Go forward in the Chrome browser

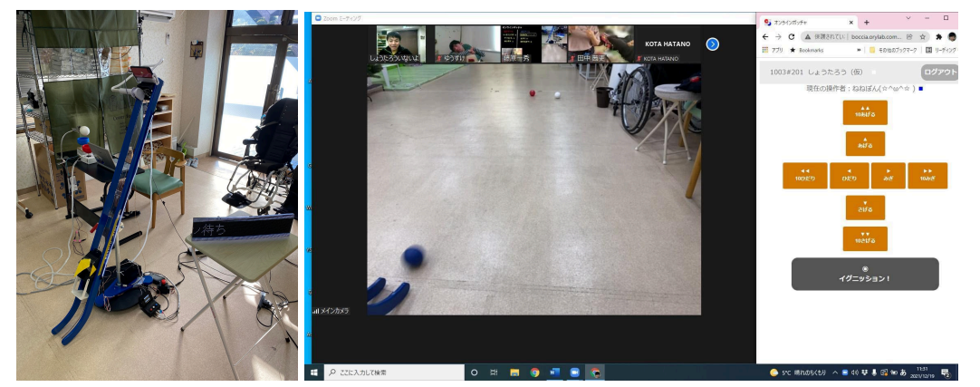(x=778, y=37)
